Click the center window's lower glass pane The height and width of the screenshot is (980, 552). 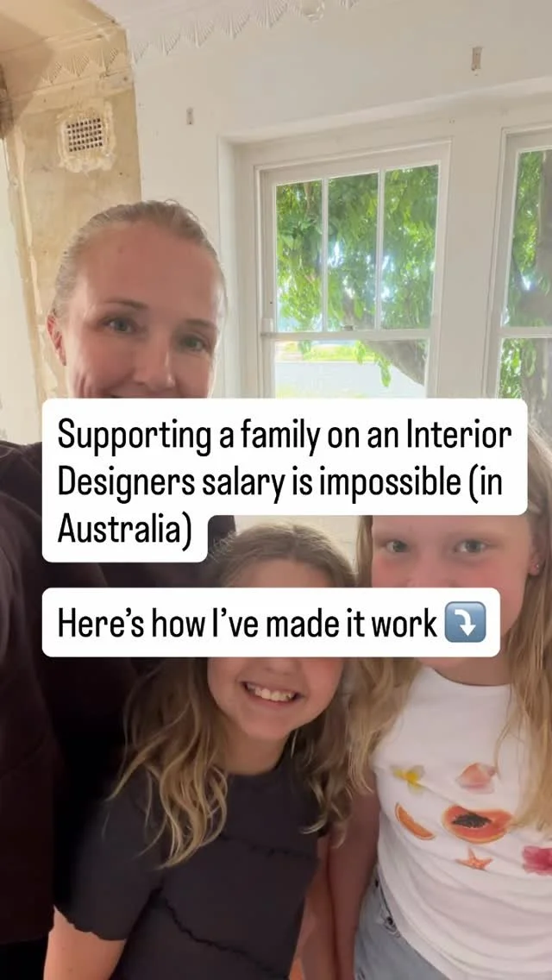tap(351, 370)
